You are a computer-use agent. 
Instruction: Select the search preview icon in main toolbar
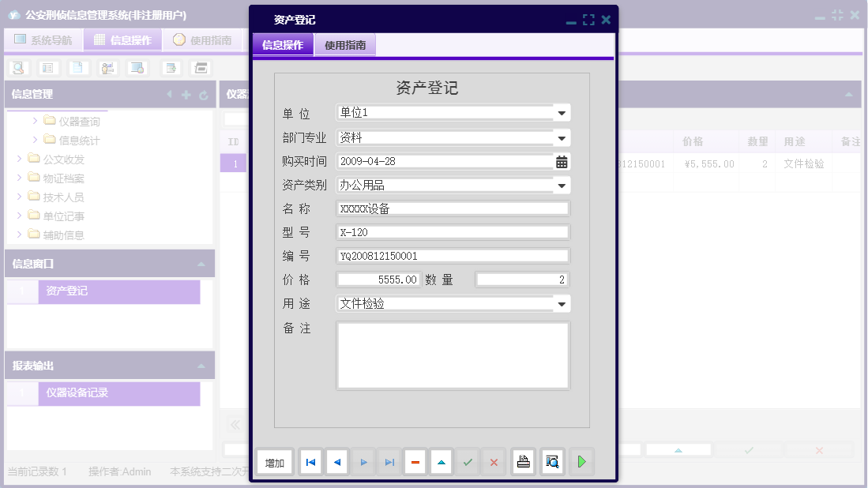pyautogui.click(x=18, y=68)
